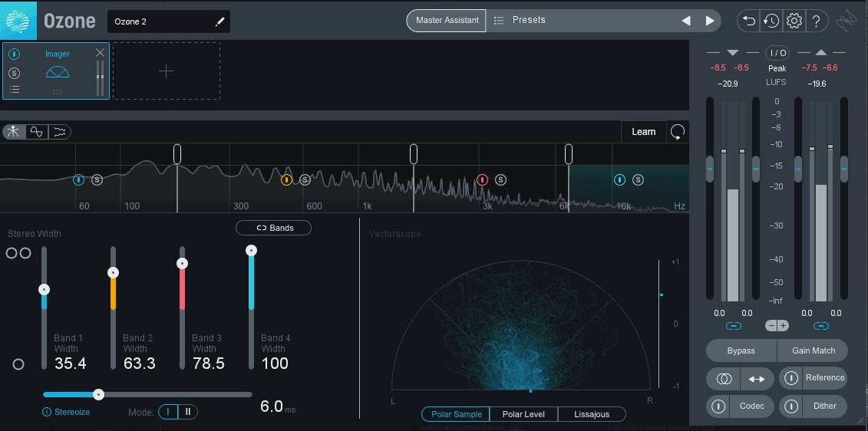This screenshot has height=431, width=868.
Task: Click the Ozone 2 preset name field
Action: (x=169, y=21)
